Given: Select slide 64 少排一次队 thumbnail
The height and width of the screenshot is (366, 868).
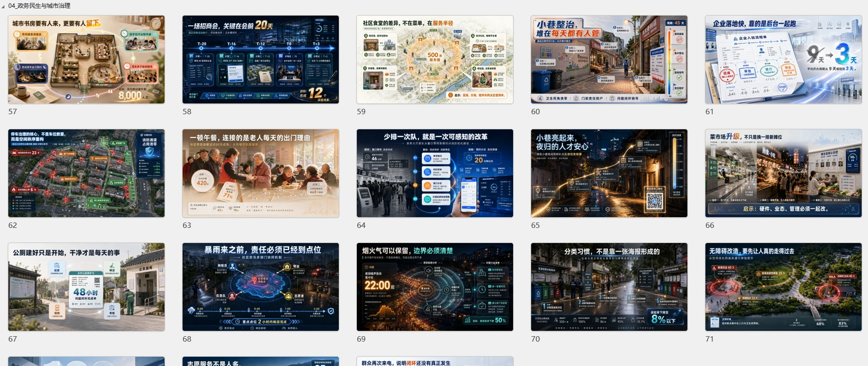Looking at the screenshot, I should (x=435, y=173).
